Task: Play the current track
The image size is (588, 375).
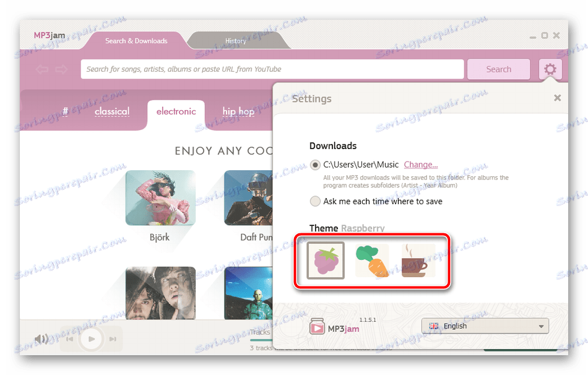Action: 92,339
